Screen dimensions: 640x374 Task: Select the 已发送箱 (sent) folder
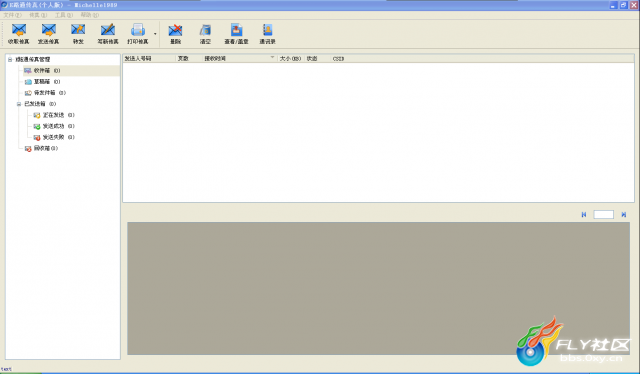click(x=40, y=104)
